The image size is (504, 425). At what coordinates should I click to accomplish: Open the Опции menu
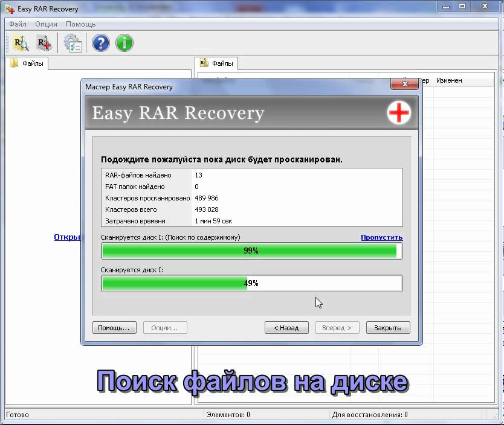(46, 24)
